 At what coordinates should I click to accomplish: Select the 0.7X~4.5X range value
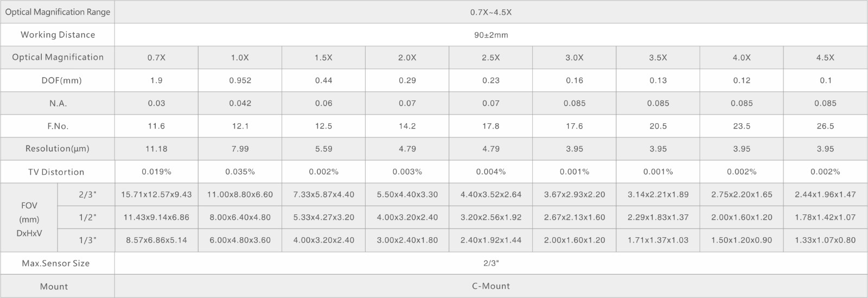[x=491, y=12]
